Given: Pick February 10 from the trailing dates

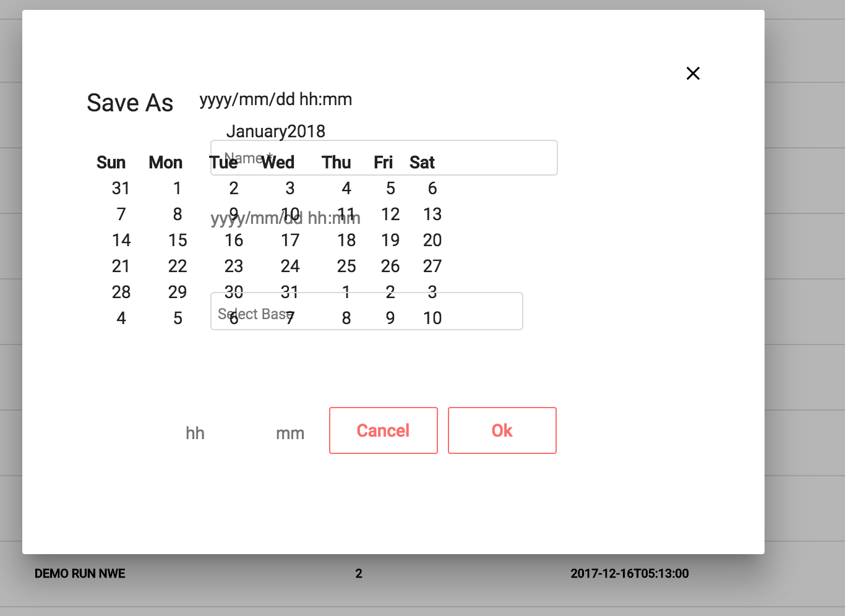Looking at the screenshot, I should coord(432,318).
